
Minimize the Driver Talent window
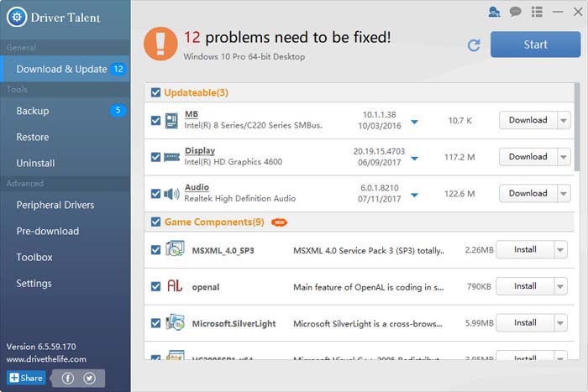558,12
